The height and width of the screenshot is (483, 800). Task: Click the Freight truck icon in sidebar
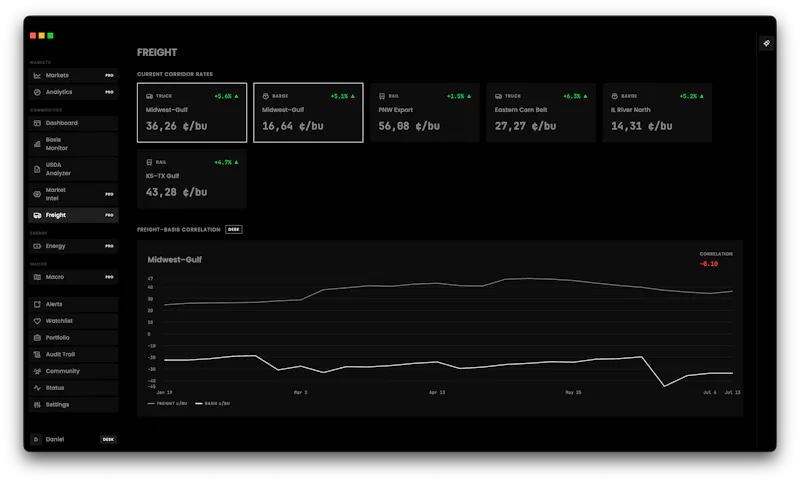click(37, 215)
